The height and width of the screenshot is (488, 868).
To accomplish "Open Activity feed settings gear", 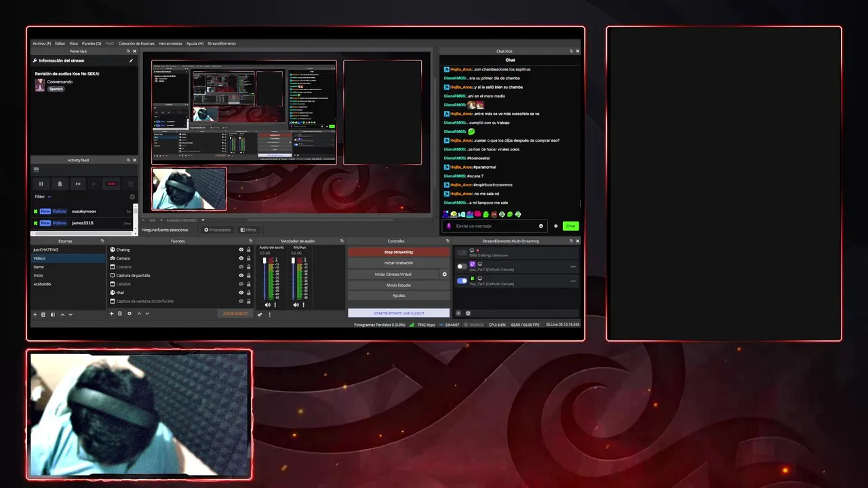I will point(132,197).
